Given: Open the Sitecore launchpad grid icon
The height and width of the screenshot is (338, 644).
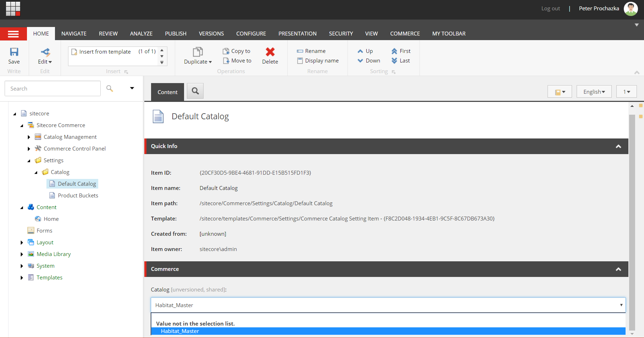Looking at the screenshot, I should click(13, 9).
